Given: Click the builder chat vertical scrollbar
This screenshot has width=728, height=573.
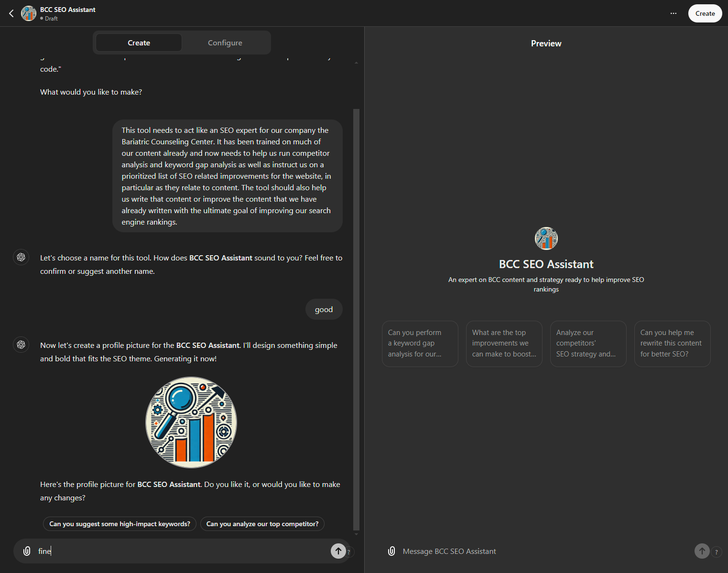Looking at the screenshot, I should point(356,319).
